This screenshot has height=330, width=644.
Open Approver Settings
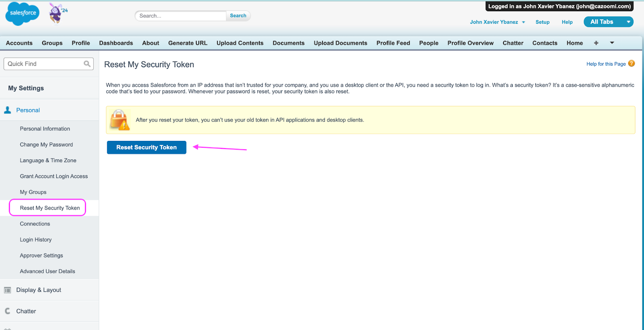click(x=41, y=256)
